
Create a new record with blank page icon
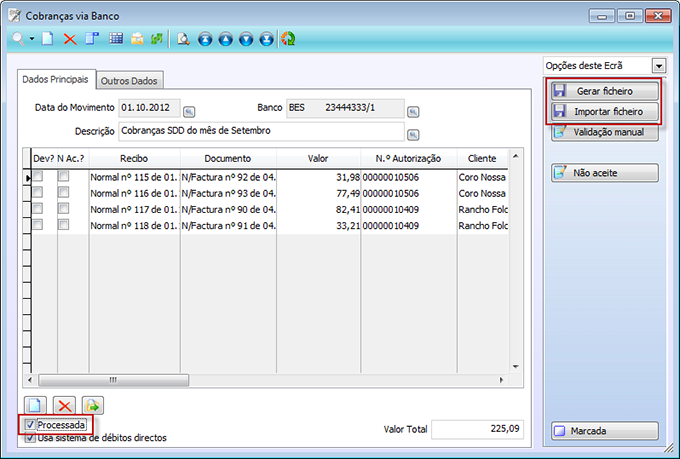pos(47,39)
